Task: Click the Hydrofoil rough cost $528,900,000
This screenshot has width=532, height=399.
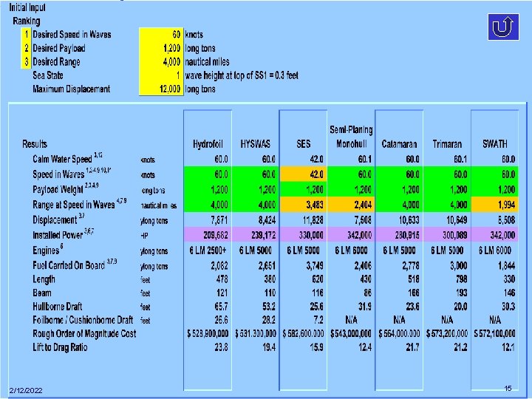Action: [208, 333]
